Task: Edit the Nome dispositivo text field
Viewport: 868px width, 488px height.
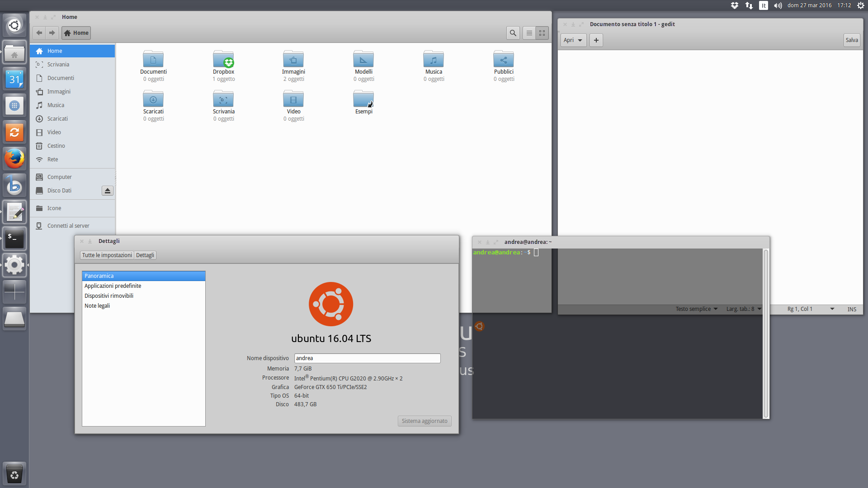Action: click(367, 358)
